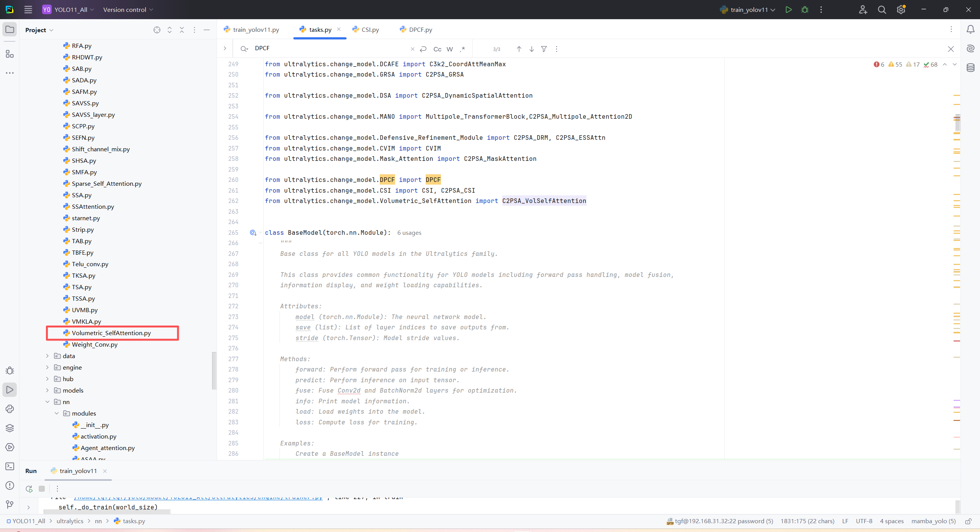
Task: Switch to the train_yolov11.py editor tab
Action: point(256,29)
